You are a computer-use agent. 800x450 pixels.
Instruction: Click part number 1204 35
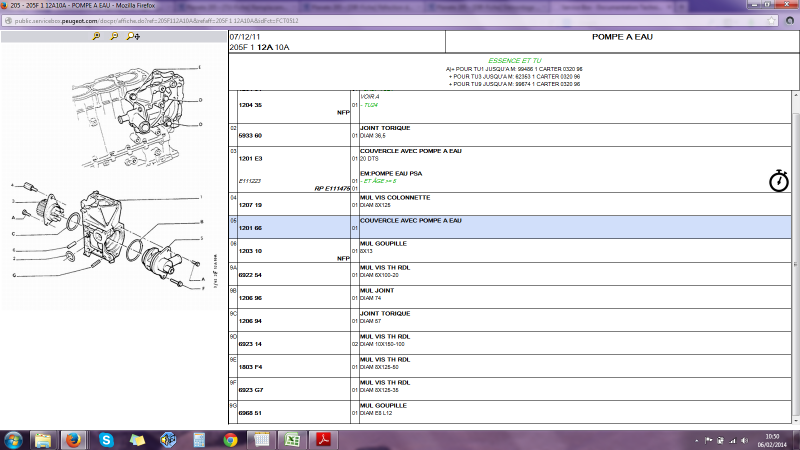(x=250, y=105)
